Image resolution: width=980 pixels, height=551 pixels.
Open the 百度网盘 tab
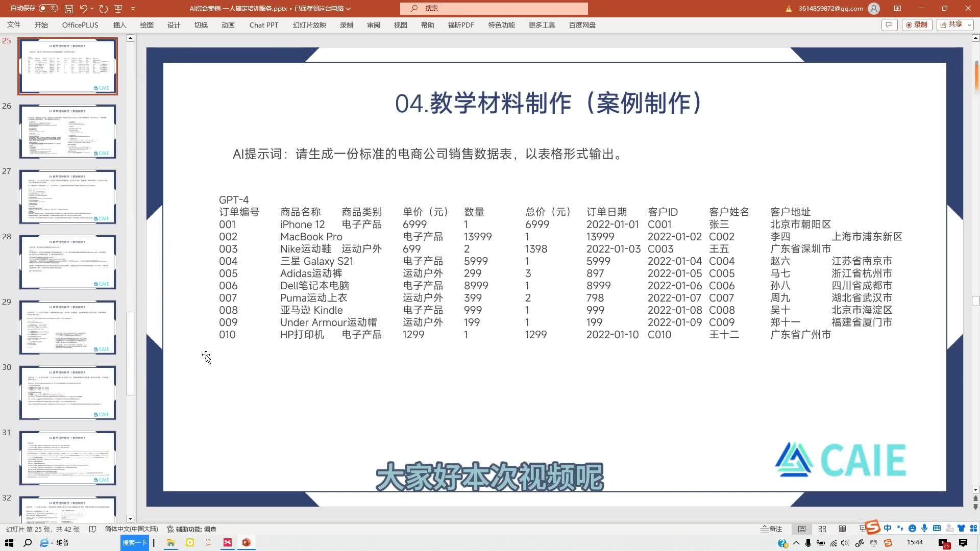[x=582, y=25]
